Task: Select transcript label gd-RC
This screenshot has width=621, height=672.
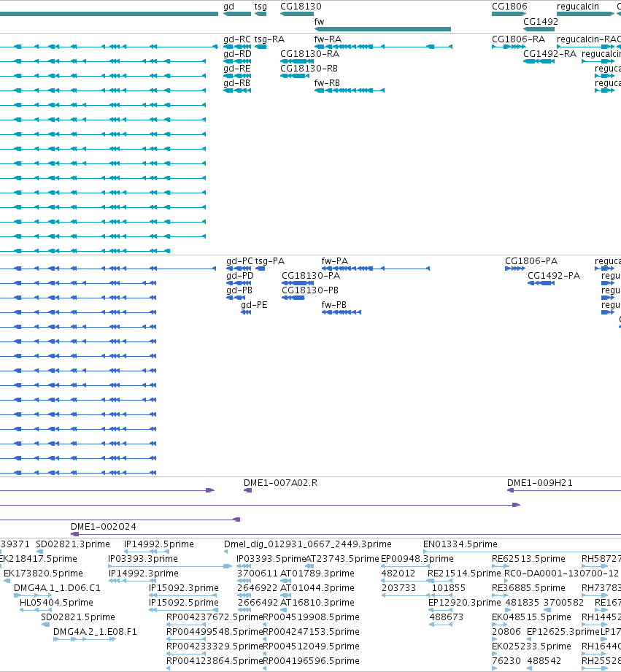Action: tap(237, 39)
